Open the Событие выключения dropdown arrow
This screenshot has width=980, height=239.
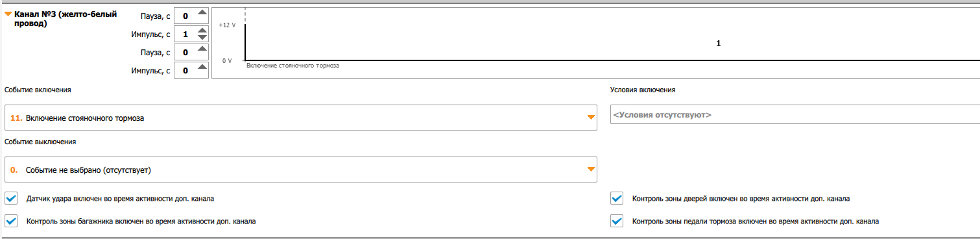click(x=590, y=170)
